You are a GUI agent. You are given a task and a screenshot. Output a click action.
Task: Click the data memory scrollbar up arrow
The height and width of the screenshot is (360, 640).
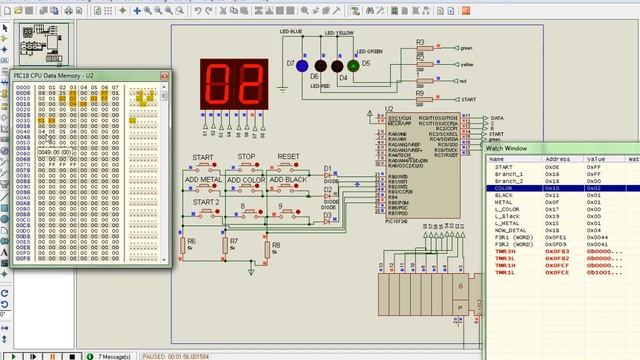click(164, 87)
